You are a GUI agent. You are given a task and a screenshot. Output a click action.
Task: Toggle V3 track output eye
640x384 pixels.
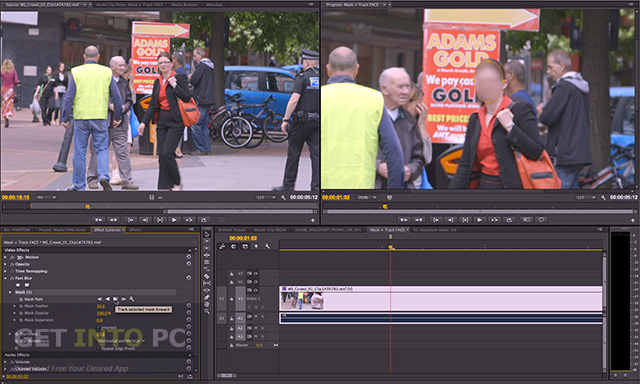pyautogui.click(x=256, y=274)
